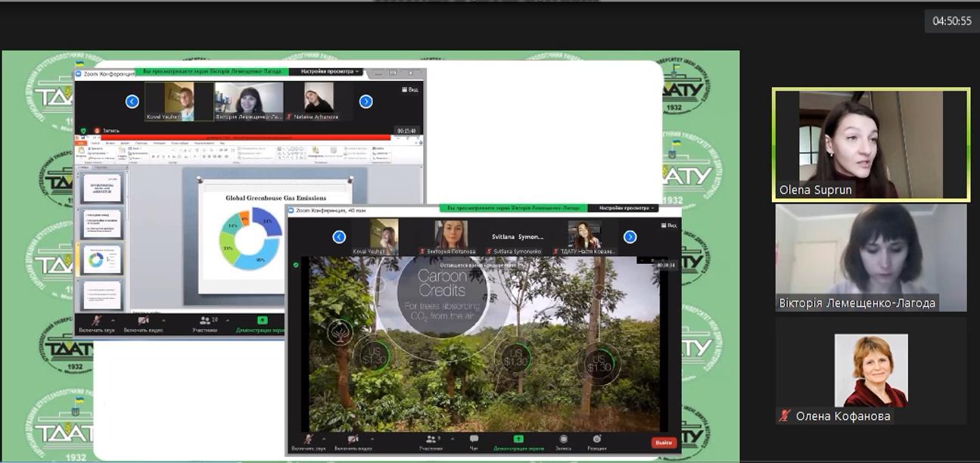Expand video options arrow in Greenhouse Gas window

pos(163,321)
